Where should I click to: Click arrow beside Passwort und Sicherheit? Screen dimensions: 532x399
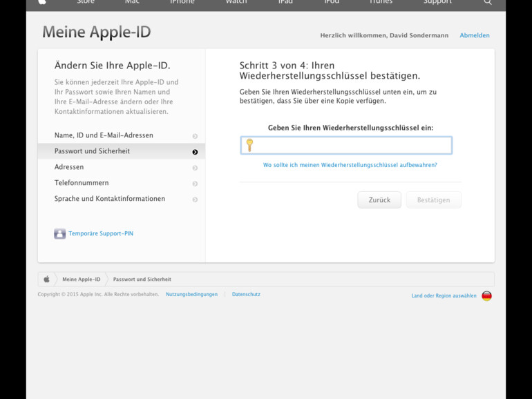(x=195, y=152)
